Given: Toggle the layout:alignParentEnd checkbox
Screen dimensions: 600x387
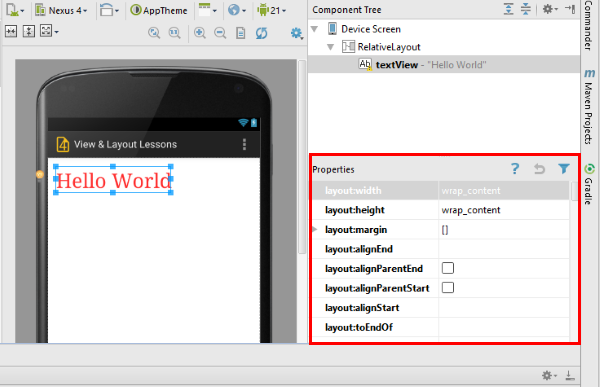Looking at the screenshot, I should point(448,268).
